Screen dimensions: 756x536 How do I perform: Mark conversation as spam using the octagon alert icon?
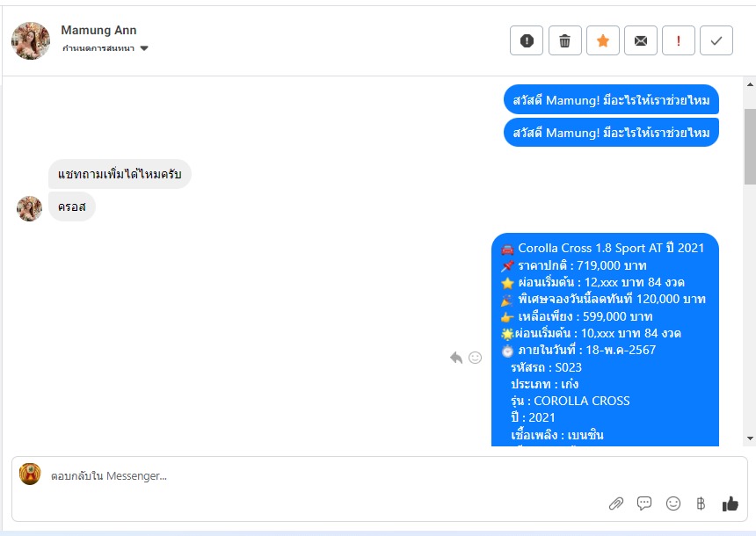527,40
